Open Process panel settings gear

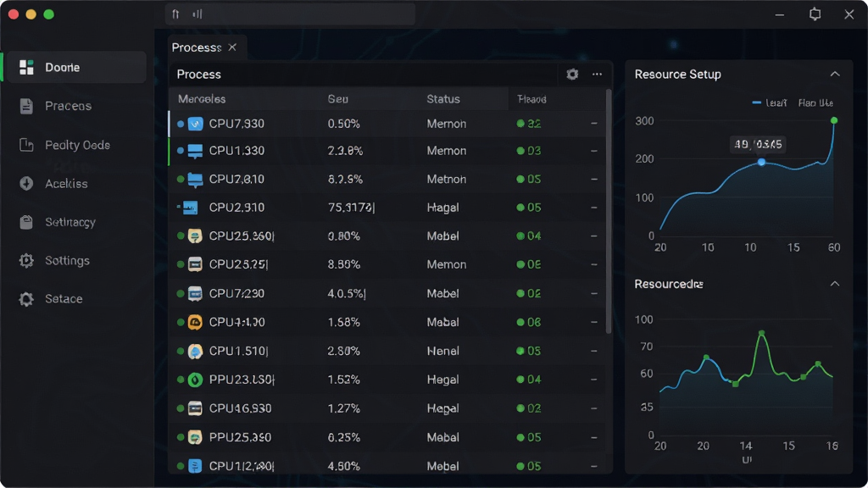coord(572,75)
